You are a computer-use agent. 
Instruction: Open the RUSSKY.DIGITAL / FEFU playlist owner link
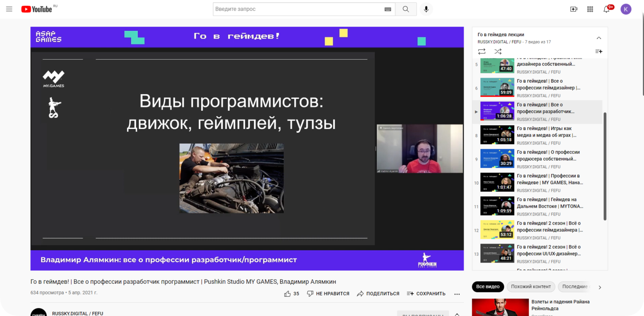(499, 42)
